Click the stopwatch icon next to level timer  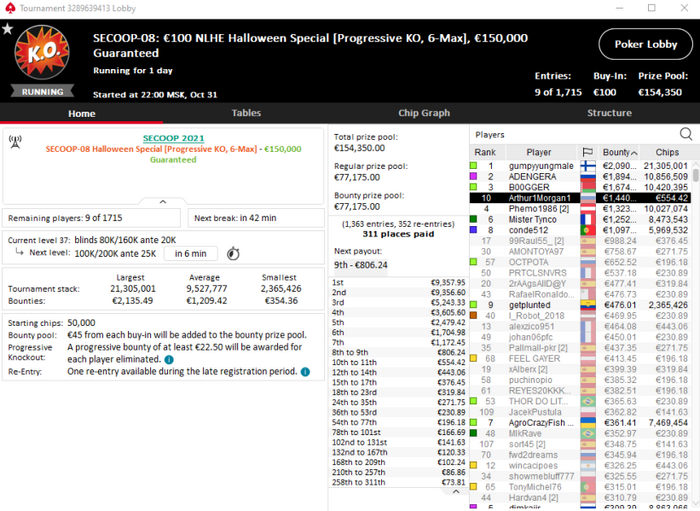click(x=233, y=253)
